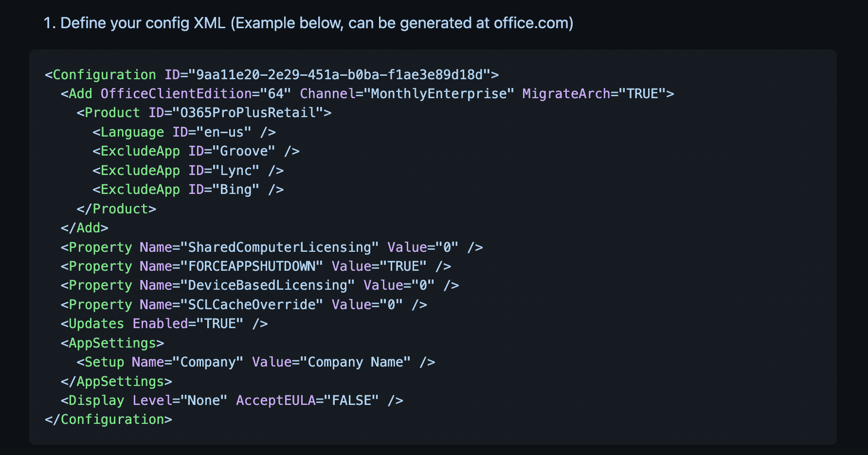Click the Updates Enabled "TRUE" value
Screen dimensions: 868x455
click(220, 324)
